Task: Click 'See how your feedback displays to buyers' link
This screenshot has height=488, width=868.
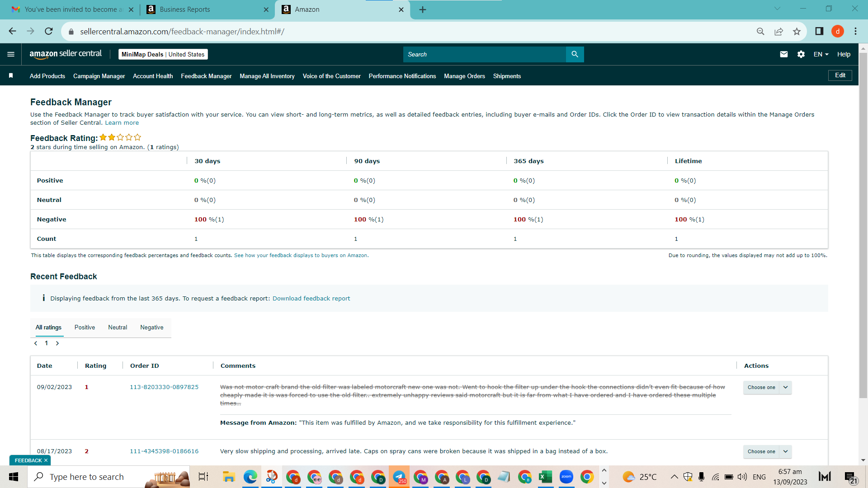Action: point(301,256)
